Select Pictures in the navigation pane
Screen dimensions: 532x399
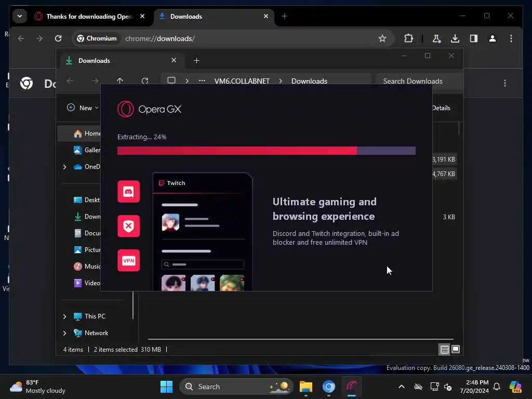point(87,250)
